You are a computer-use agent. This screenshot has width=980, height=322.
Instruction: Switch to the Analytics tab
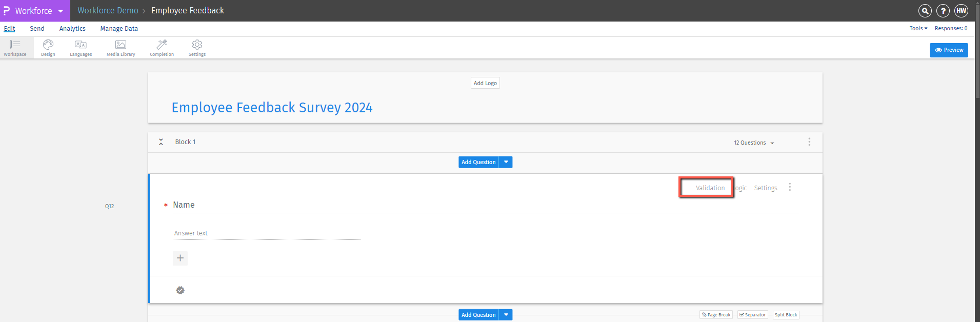[72, 29]
